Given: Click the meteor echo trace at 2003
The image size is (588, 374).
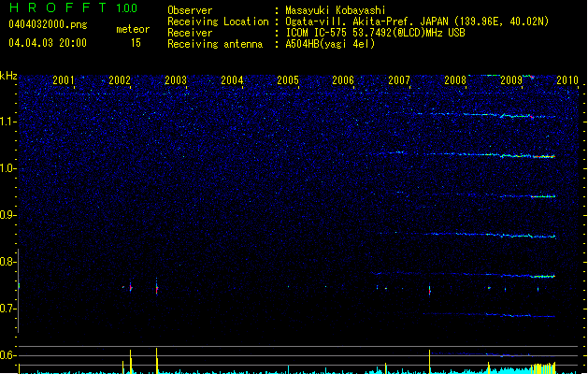Looking at the screenshot, I should (157, 287).
